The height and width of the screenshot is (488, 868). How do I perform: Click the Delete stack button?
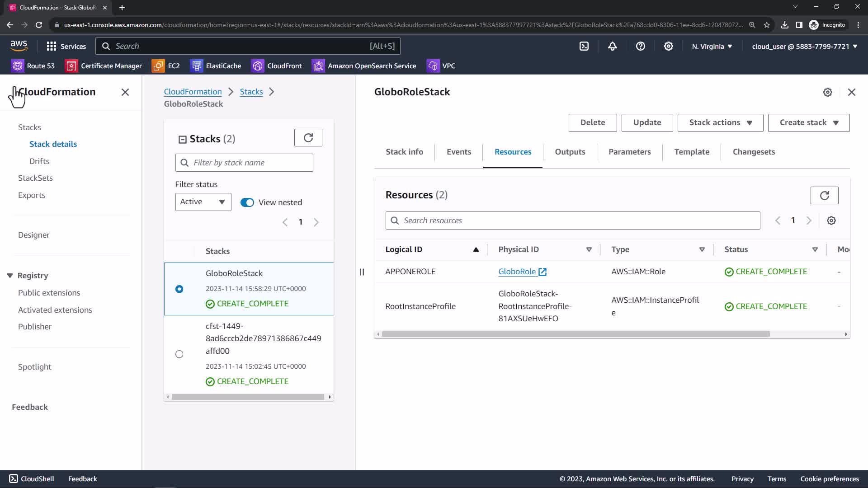pos(592,123)
